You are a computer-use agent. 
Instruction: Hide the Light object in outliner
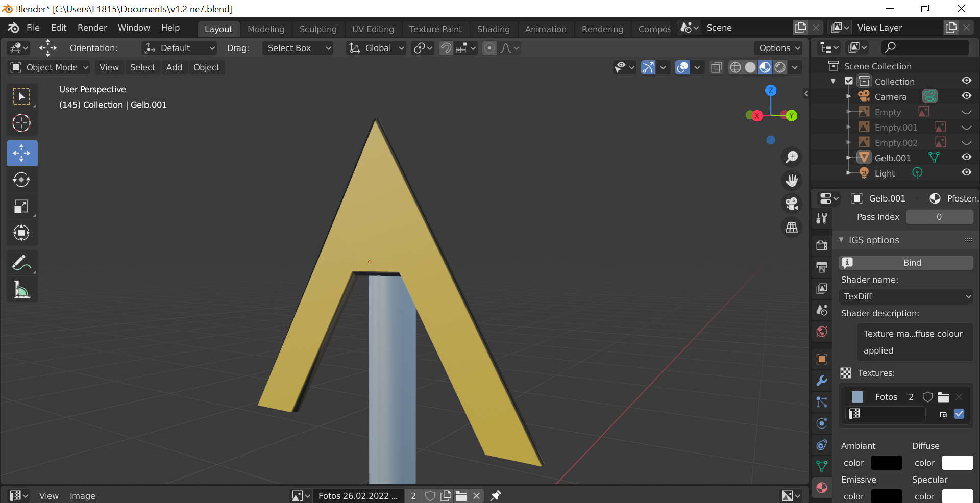(x=966, y=173)
